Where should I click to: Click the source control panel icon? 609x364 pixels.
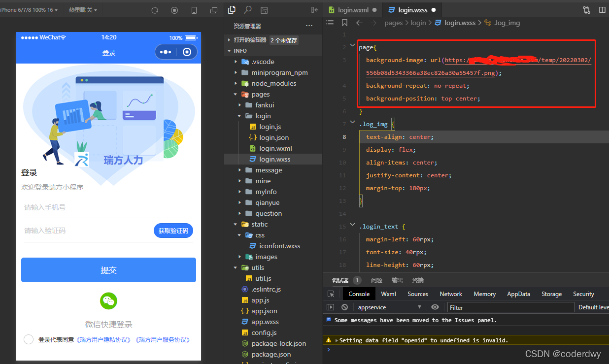click(x=264, y=10)
